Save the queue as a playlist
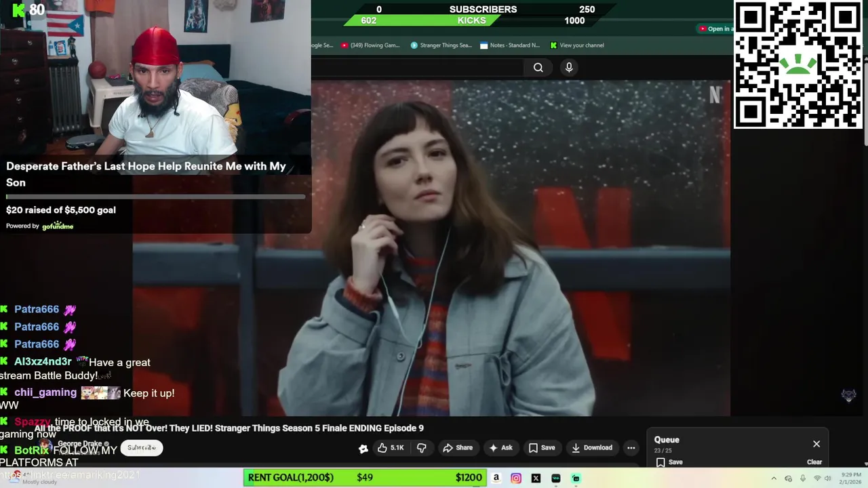 tap(669, 462)
